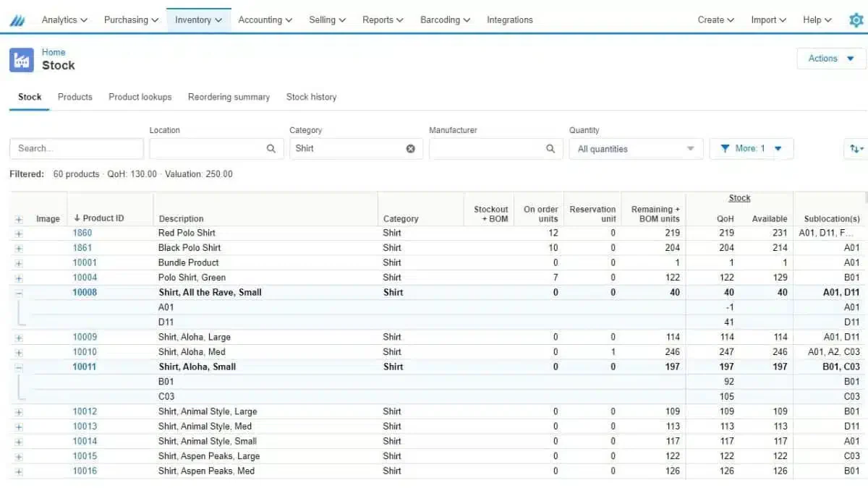Click the D11 sublocation row under 10008
The height and width of the screenshot is (488, 868).
point(438,322)
